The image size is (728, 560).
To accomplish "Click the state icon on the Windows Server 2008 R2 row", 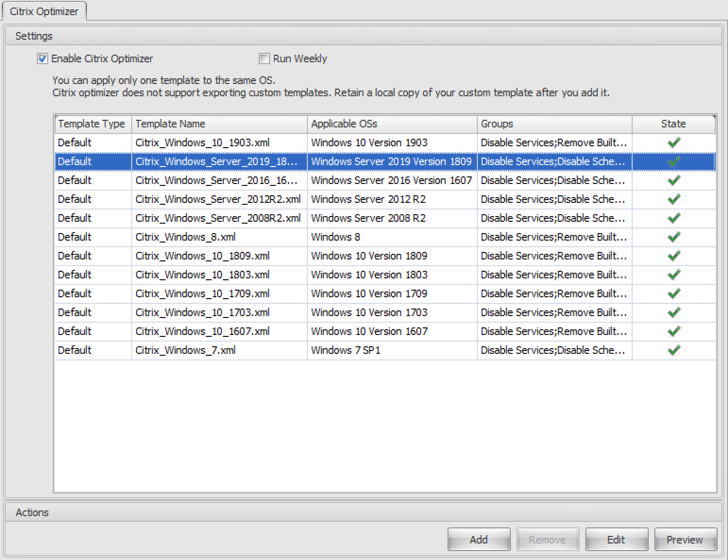I will [674, 218].
